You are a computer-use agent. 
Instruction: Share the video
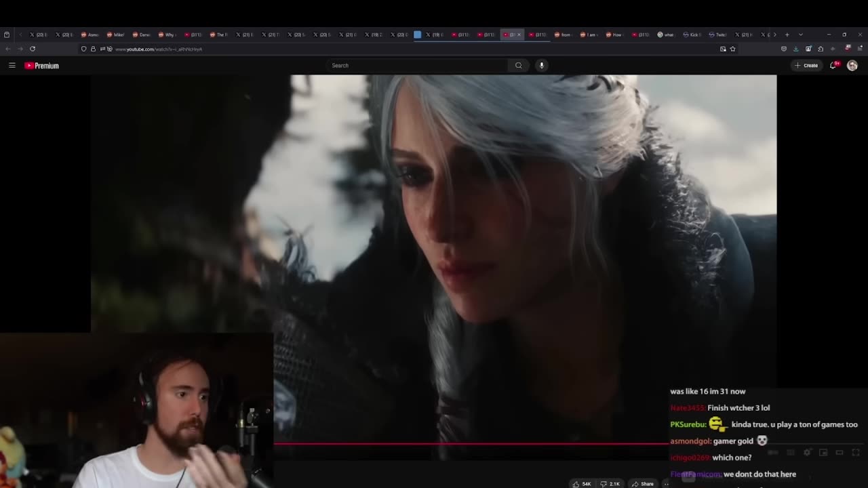click(643, 484)
